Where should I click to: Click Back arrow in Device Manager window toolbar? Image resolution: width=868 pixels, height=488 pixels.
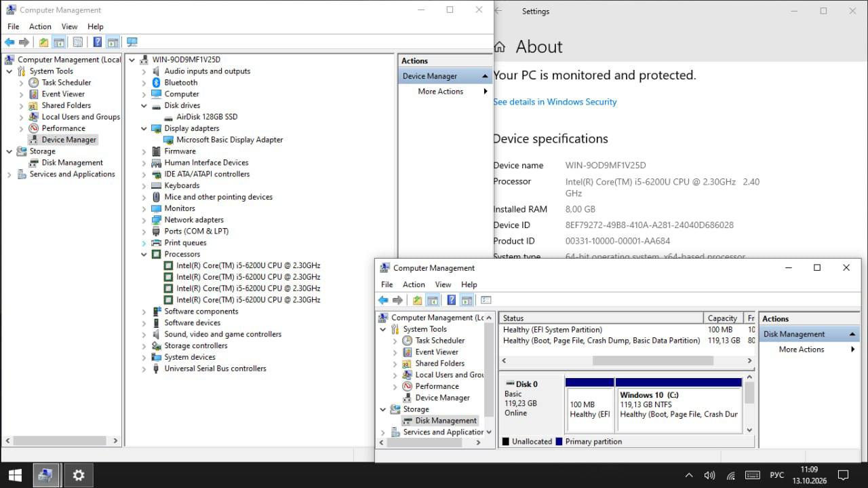pyautogui.click(x=9, y=42)
